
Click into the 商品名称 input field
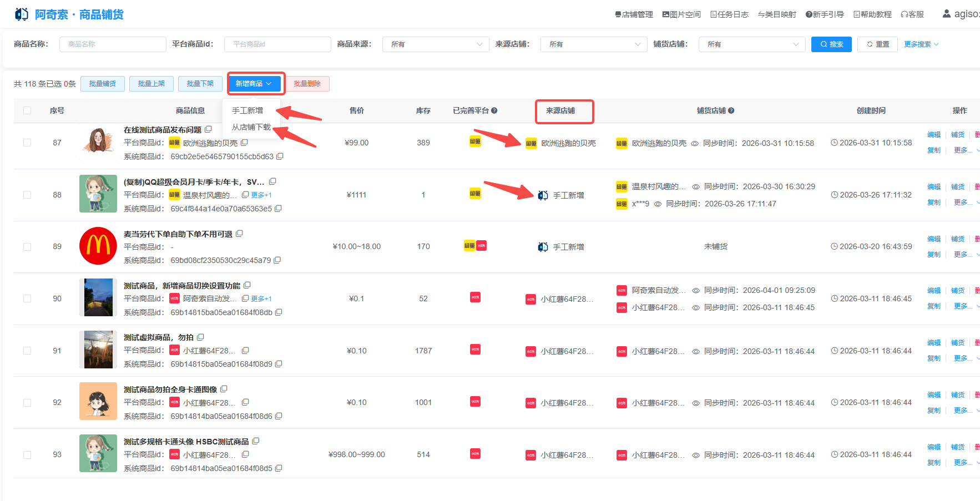click(113, 44)
